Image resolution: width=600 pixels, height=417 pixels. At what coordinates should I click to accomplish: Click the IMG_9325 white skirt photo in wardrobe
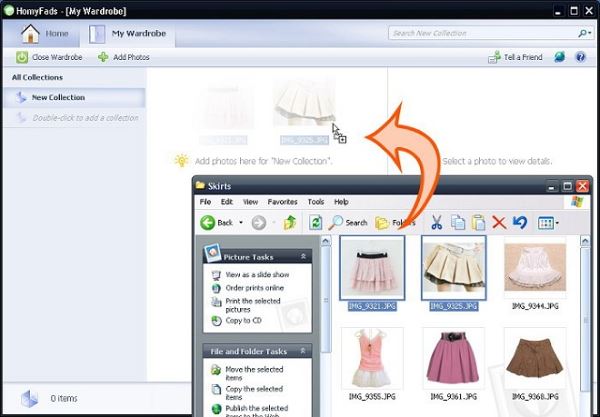click(x=305, y=103)
